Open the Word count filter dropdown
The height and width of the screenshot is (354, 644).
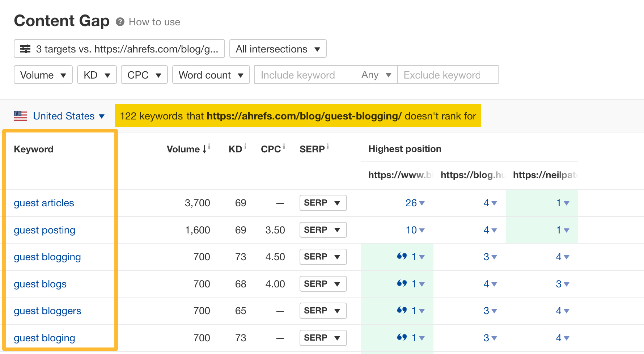coord(211,75)
